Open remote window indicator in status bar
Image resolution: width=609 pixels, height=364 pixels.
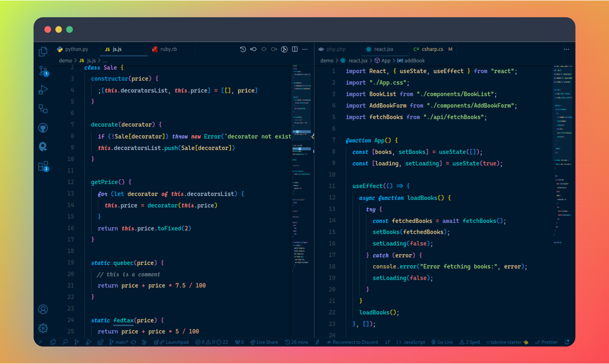point(40,342)
